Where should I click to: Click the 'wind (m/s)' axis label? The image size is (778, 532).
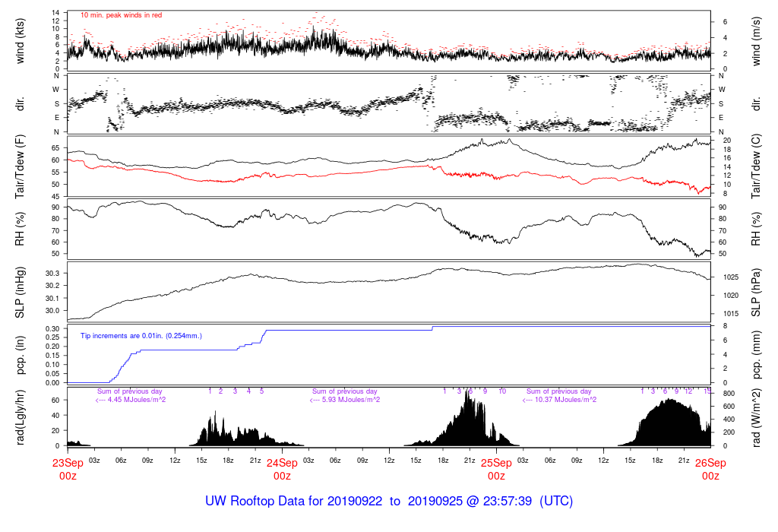pos(756,41)
